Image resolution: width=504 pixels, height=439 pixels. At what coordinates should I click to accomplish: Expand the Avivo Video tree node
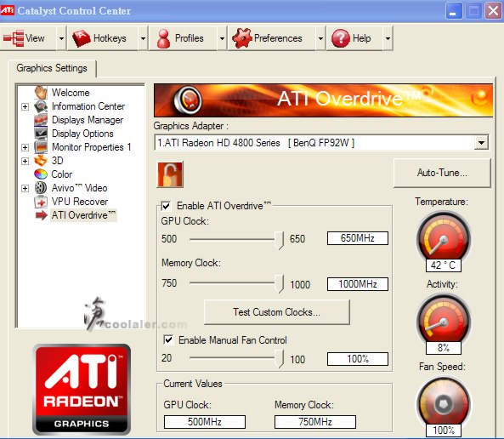pos(25,188)
